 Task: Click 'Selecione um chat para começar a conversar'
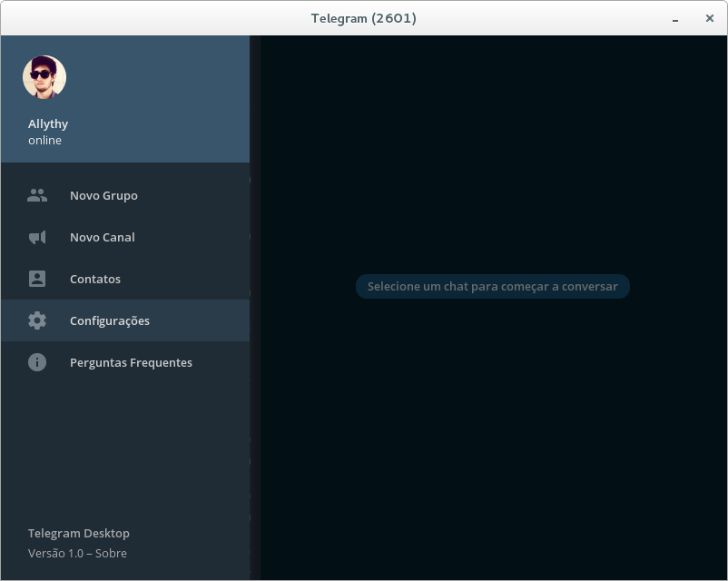click(493, 287)
